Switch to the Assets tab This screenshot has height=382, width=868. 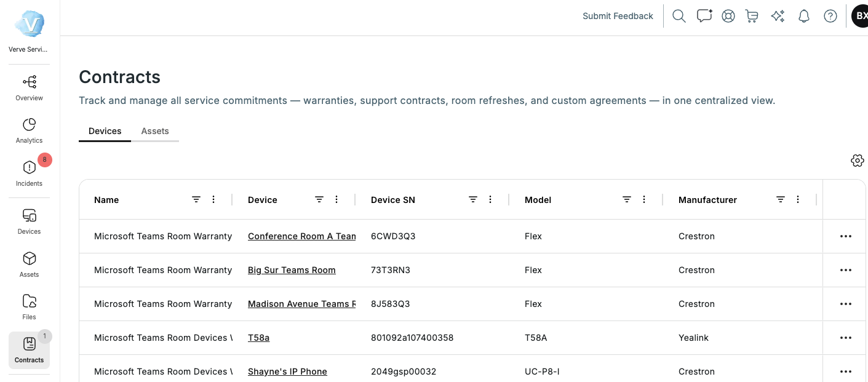155,131
